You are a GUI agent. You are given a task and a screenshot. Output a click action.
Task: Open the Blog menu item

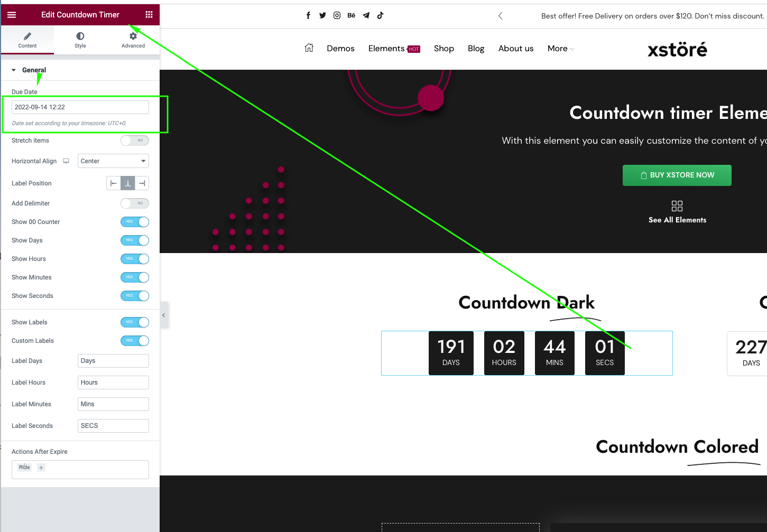(476, 49)
